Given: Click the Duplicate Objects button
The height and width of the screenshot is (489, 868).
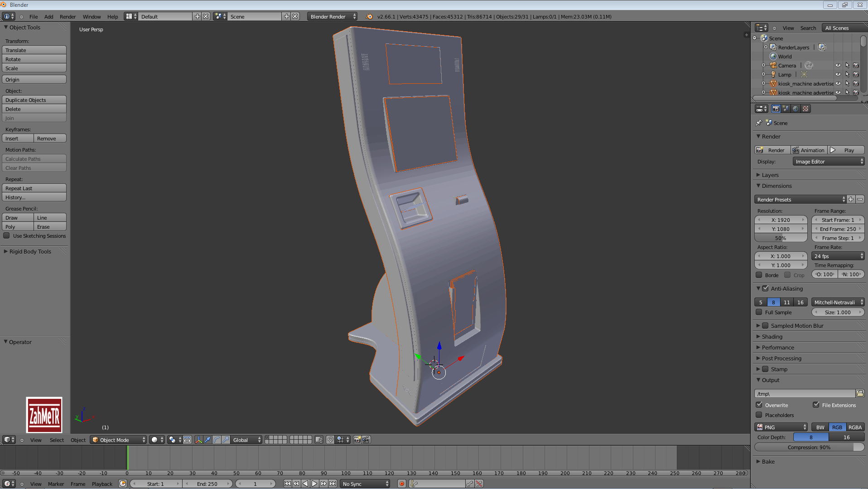Looking at the screenshot, I should [x=34, y=100].
